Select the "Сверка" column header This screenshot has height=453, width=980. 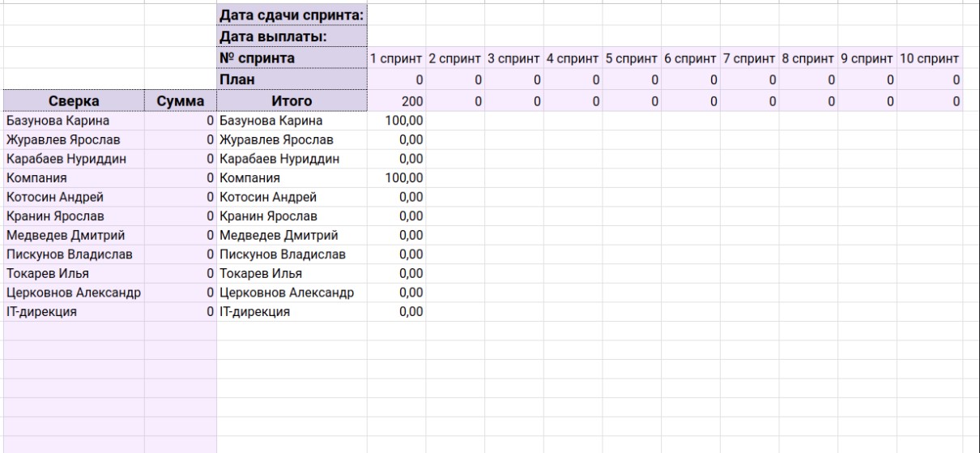[x=73, y=100]
